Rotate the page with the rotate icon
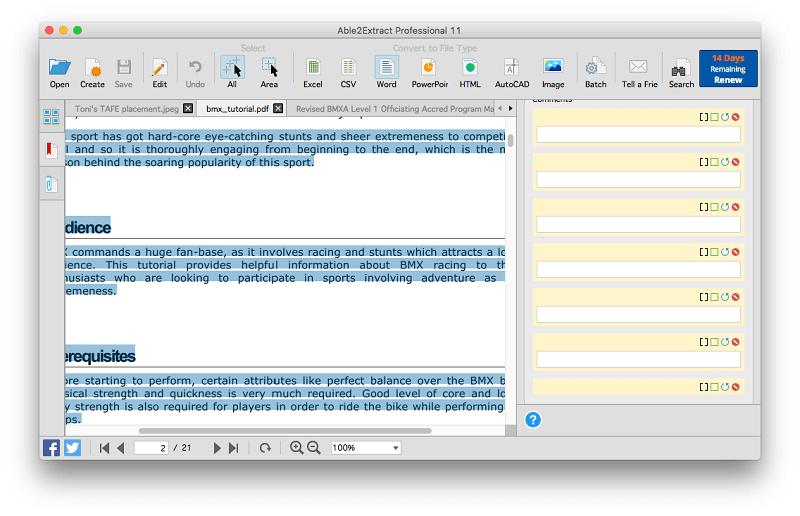The height and width of the screenshot is (516, 800). coord(265,448)
